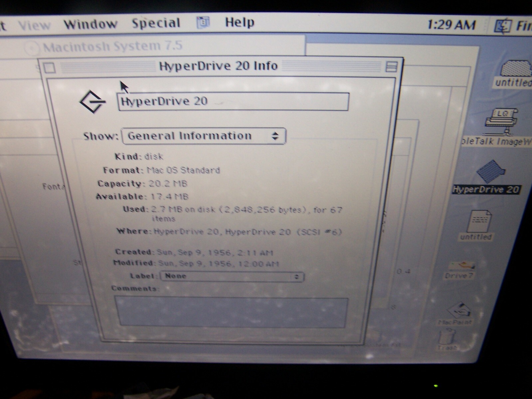This screenshot has width=532, height=399.
Task: Close the HyperDrive 20 Info window
Action: 50,68
